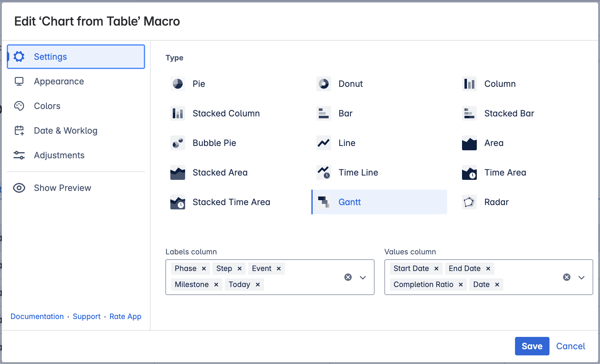The width and height of the screenshot is (600, 364).
Task: Clear all Labels column selections
Action: 348,277
